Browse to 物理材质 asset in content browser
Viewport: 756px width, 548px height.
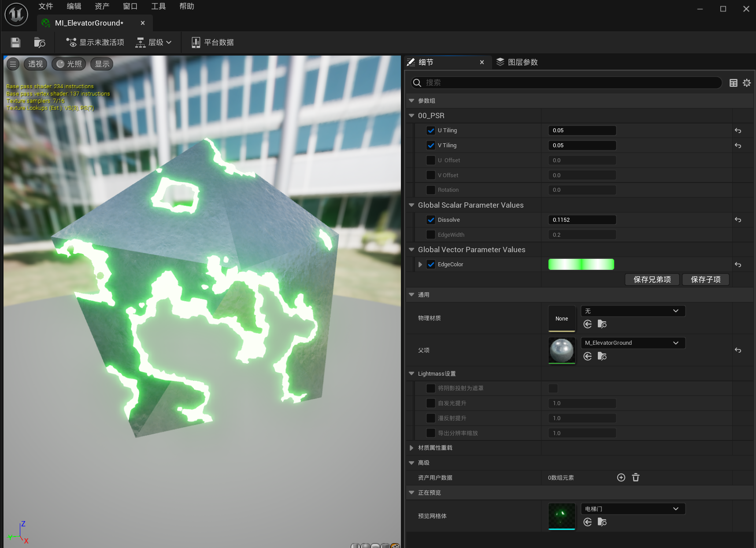tap(602, 324)
